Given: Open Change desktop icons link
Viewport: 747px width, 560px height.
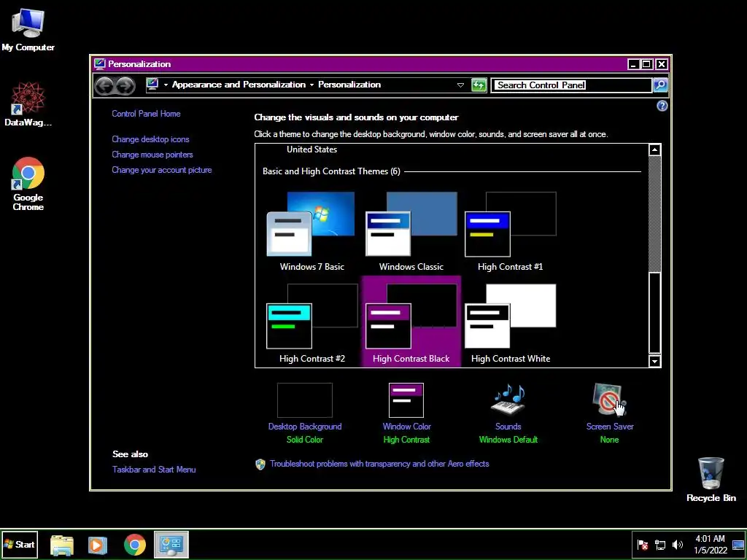Looking at the screenshot, I should 150,139.
